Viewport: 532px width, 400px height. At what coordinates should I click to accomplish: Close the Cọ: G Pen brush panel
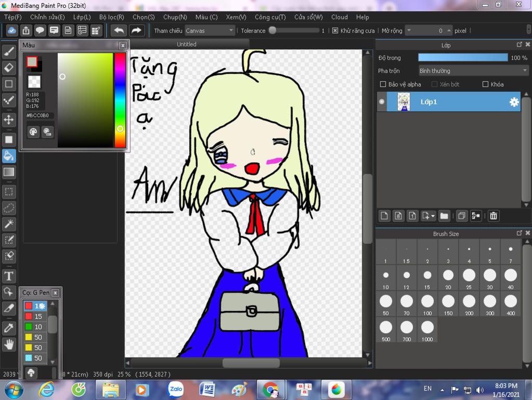(x=55, y=293)
